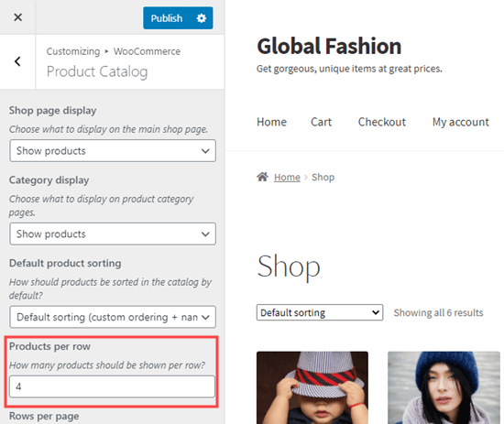504x424 pixels.
Task: Close the Customizer with the X icon
Action: click(18, 17)
